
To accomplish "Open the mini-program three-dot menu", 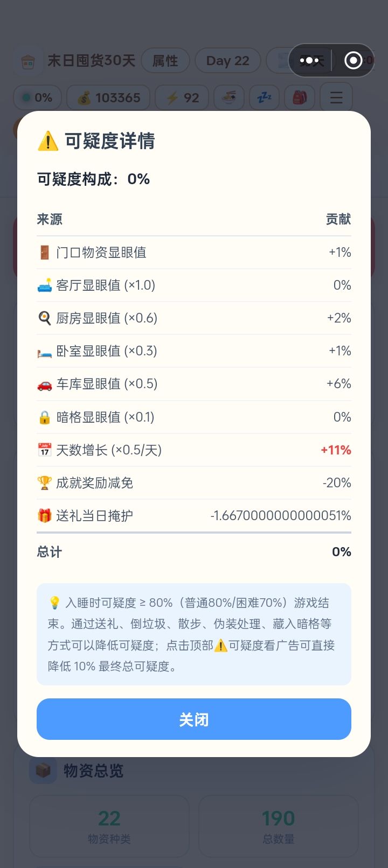I will [x=309, y=60].
